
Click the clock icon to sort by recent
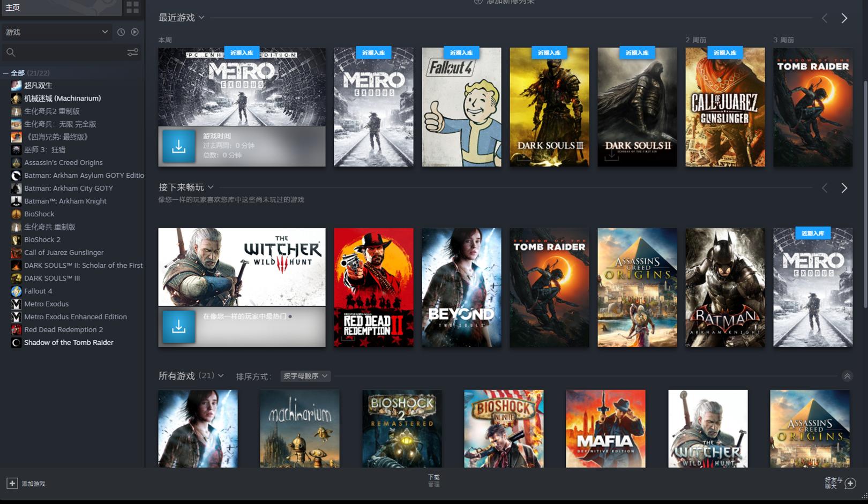121,32
